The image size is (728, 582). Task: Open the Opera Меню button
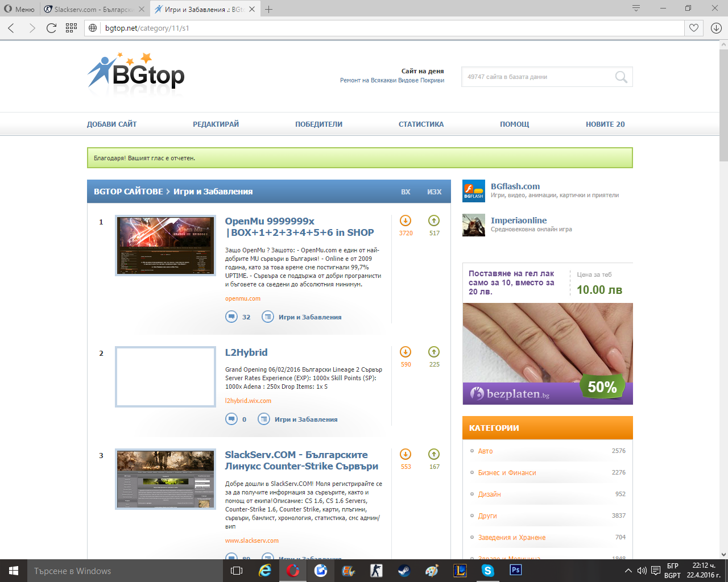[x=20, y=9]
